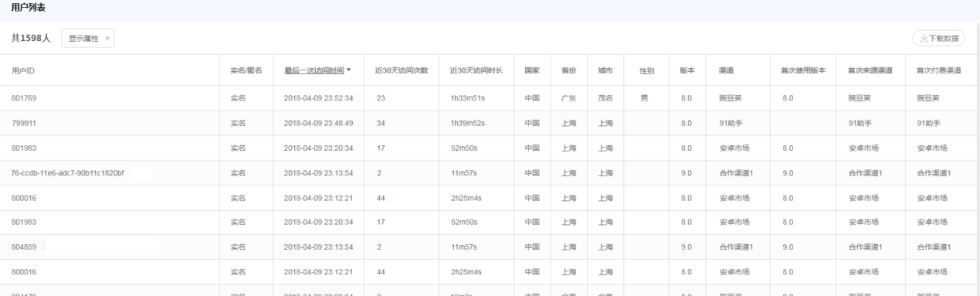The width and height of the screenshot is (980, 296).
Task: Click 渠道 cell 豌豆荚 in row 801769
Action: (x=730, y=98)
